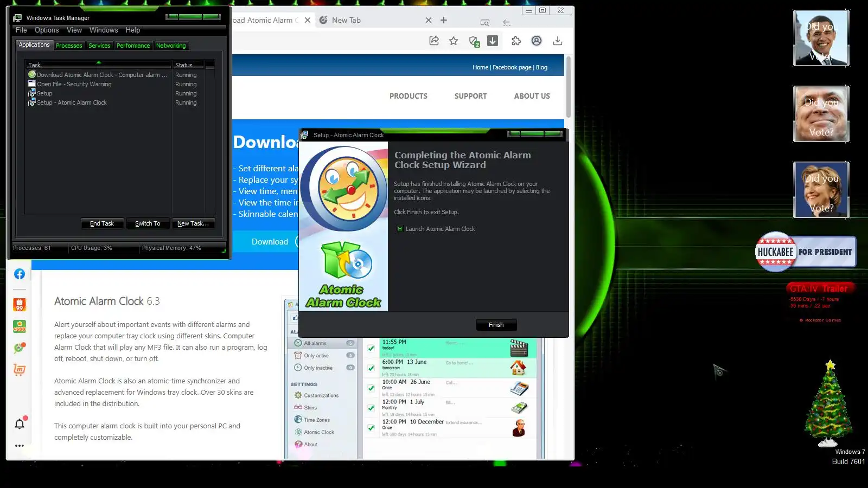Screen dimensions: 868x488
Task: Toggle the Launch Atomic Alarm Clock checkbox
Action: coord(400,229)
